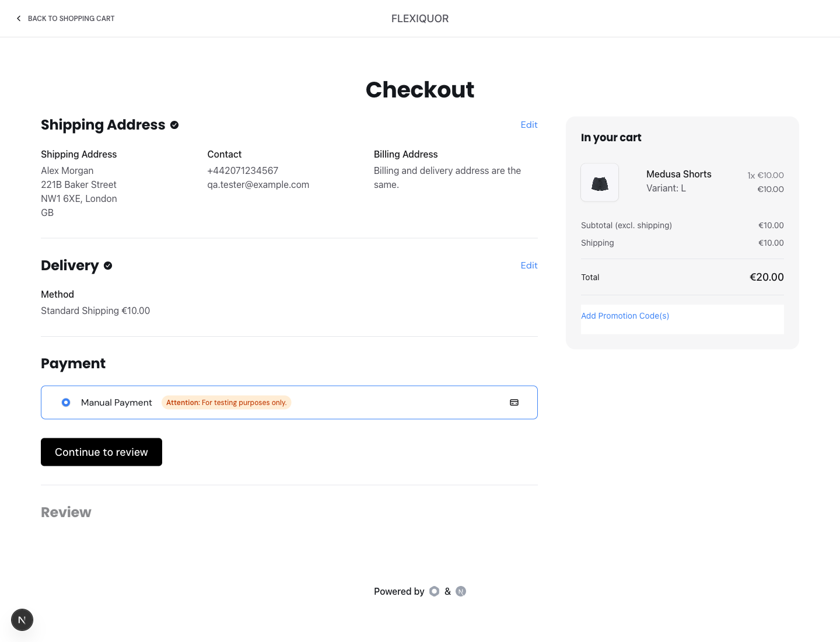
Task: Select the Manual Payment radio button
Action: point(66,403)
